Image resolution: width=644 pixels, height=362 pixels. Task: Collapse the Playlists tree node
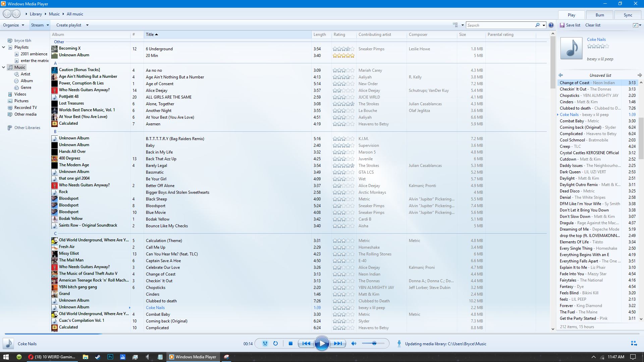(4, 47)
